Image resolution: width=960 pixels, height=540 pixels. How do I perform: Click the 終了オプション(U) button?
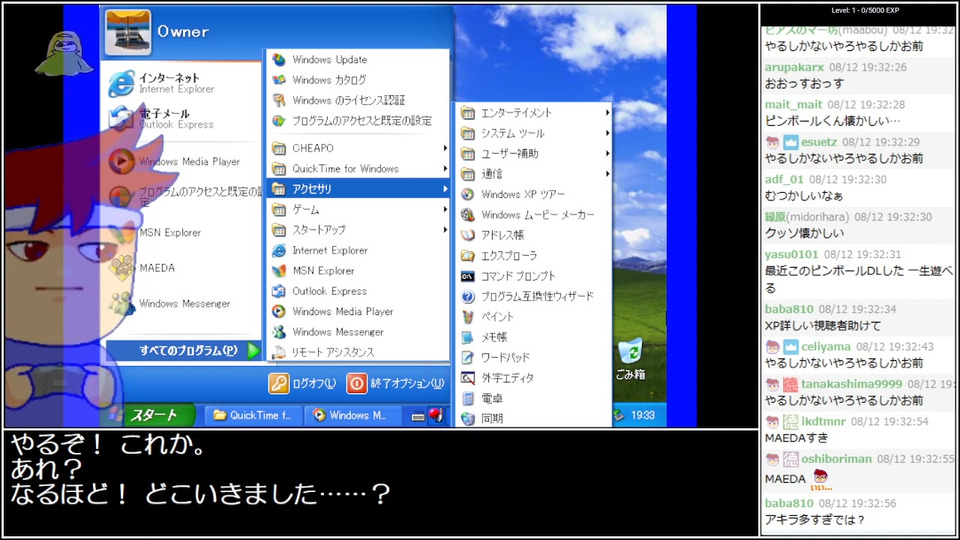(x=396, y=383)
